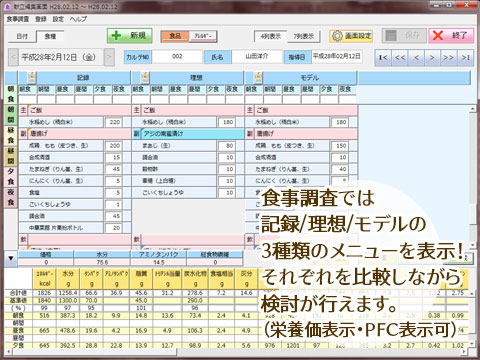Viewport: 480px width, 360px height.
Task: Click the vertical scrollbar of the menu area
Action: click(x=473, y=177)
